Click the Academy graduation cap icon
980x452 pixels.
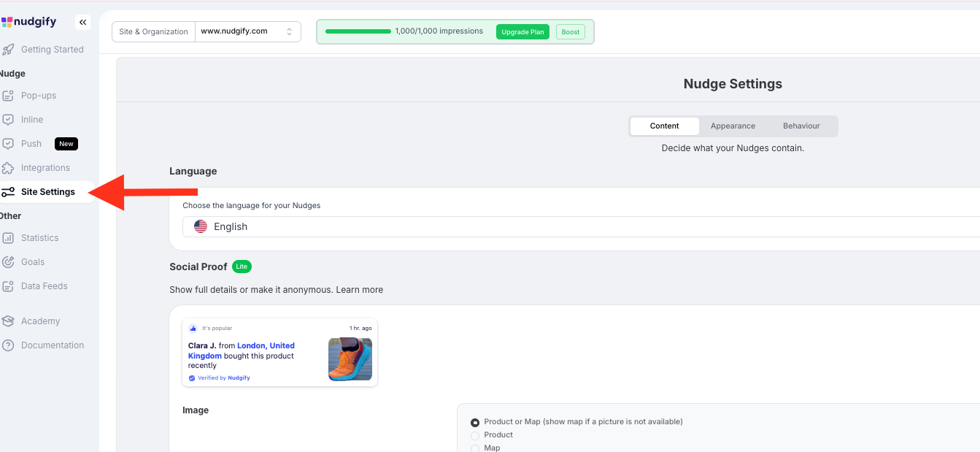[8, 321]
